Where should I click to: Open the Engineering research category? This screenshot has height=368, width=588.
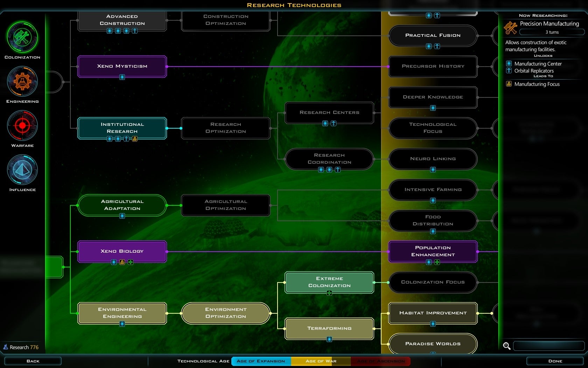point(22,82)
